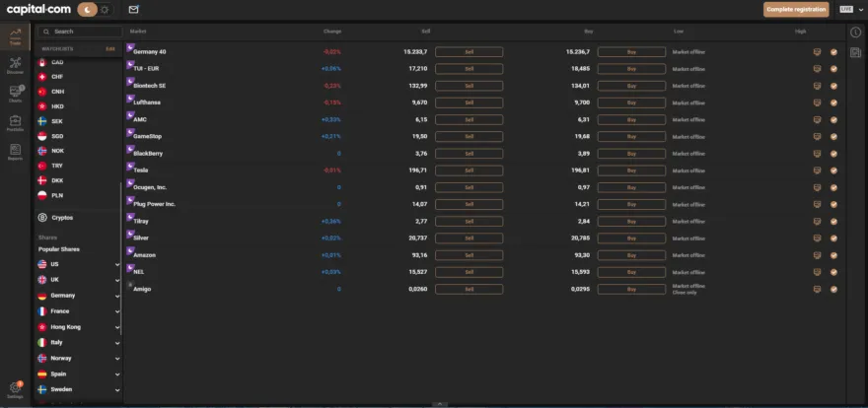
Task: Select the TRY Turkish flag icon
Action: coord(41,166)
